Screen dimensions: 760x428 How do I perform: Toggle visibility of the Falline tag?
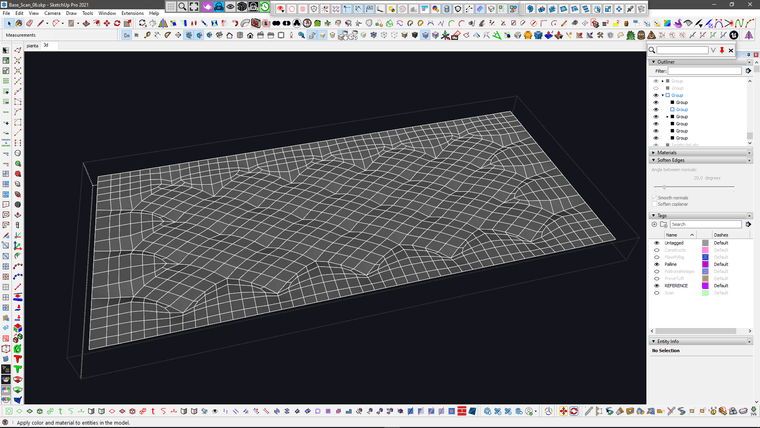[x=656, y=264]
